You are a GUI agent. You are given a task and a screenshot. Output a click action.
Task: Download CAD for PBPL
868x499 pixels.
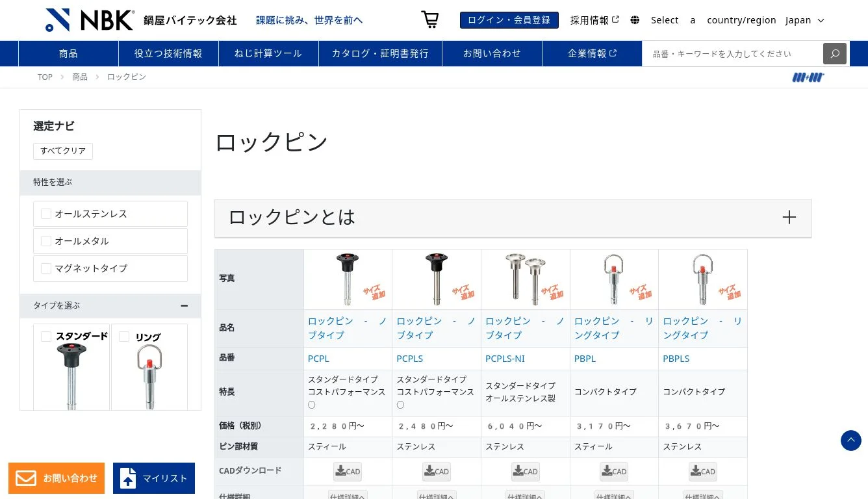coord(614,472)
